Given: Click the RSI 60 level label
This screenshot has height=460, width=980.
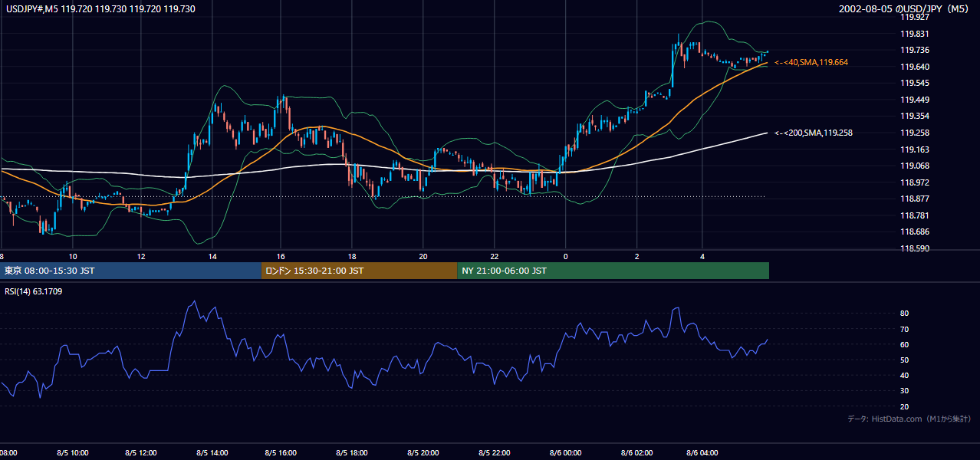Looking at the screenshot, I should click(x=905, y=345).
